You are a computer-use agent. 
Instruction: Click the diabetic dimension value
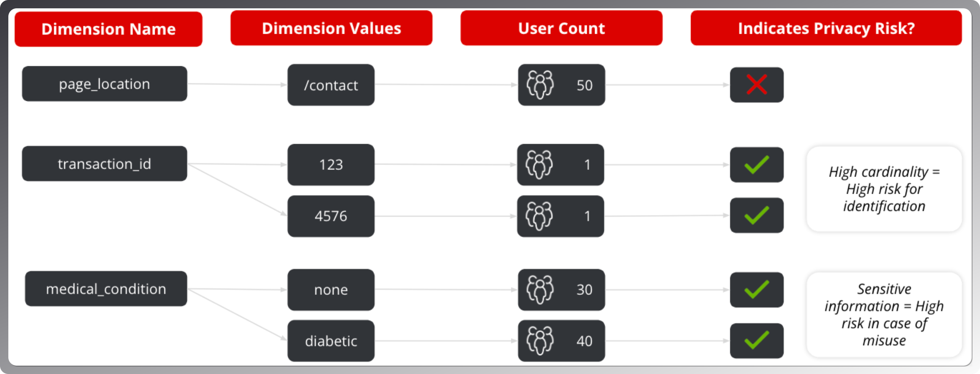331,341
